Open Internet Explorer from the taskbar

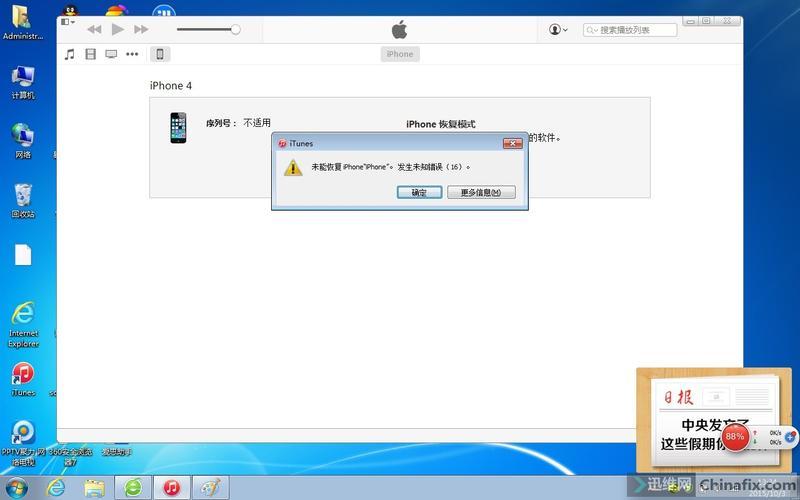tap(55, 488)
